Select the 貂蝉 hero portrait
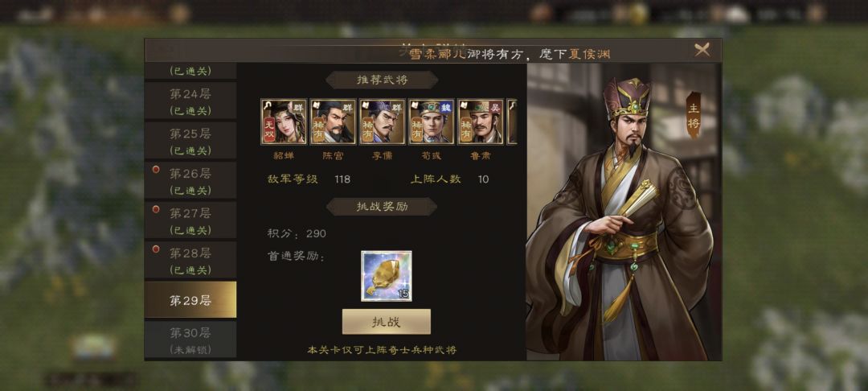The width and height of the screenshot is (868, 391). [x=284, y=121]
